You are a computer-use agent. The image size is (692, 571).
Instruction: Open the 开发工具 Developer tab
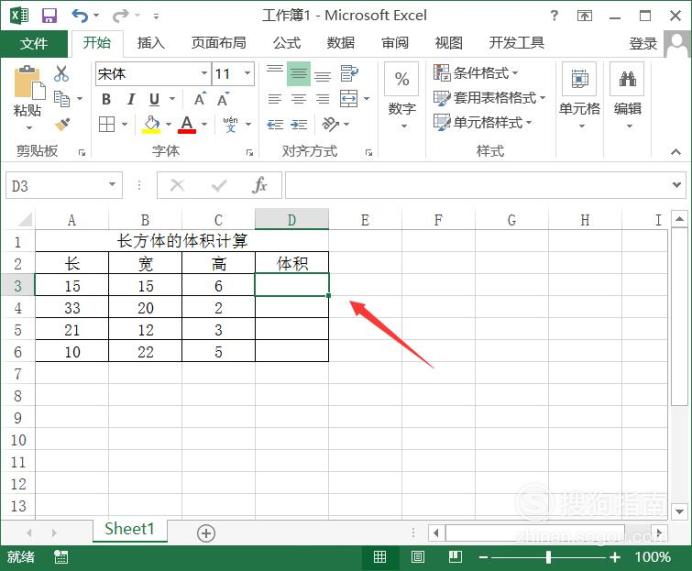(x=516, y=43)
